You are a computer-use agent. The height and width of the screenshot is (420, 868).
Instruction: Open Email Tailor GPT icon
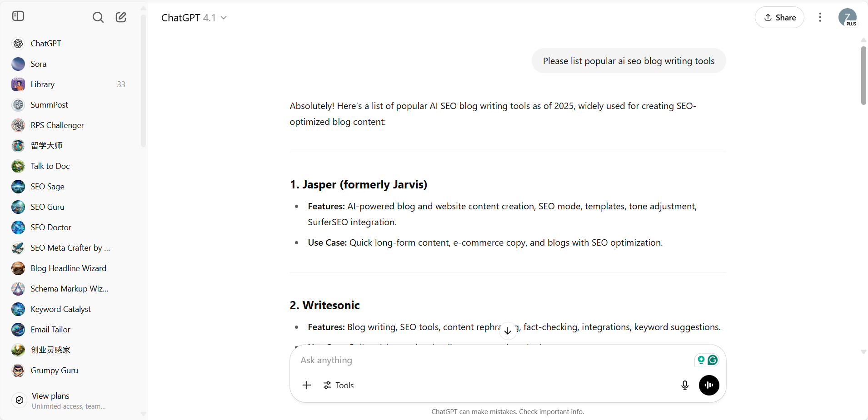coord(18,330)
